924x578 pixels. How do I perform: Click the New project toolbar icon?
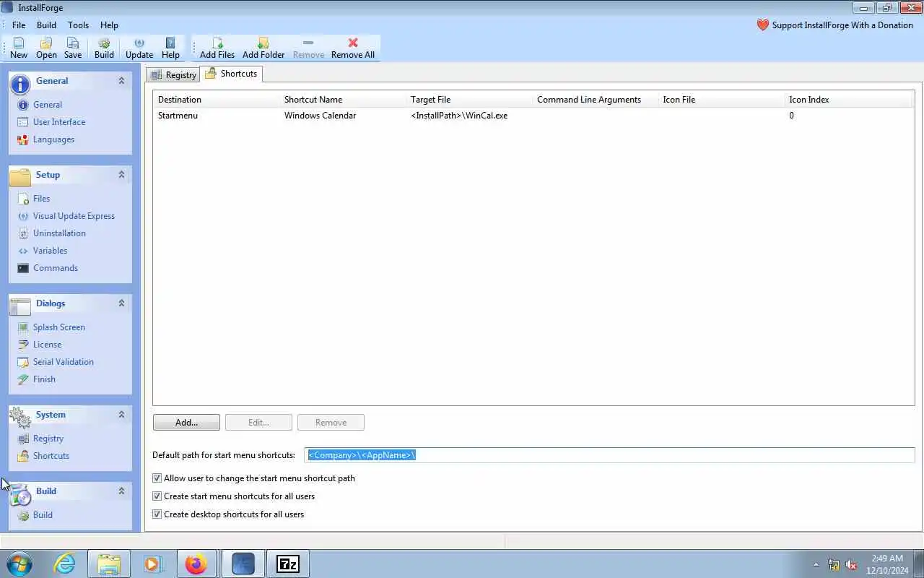[x=19, y=48]
